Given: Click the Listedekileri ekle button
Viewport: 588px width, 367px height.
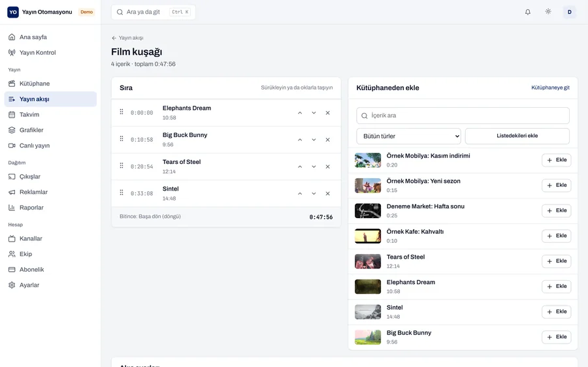Looking at the screenshot, I should coord(517,136).
